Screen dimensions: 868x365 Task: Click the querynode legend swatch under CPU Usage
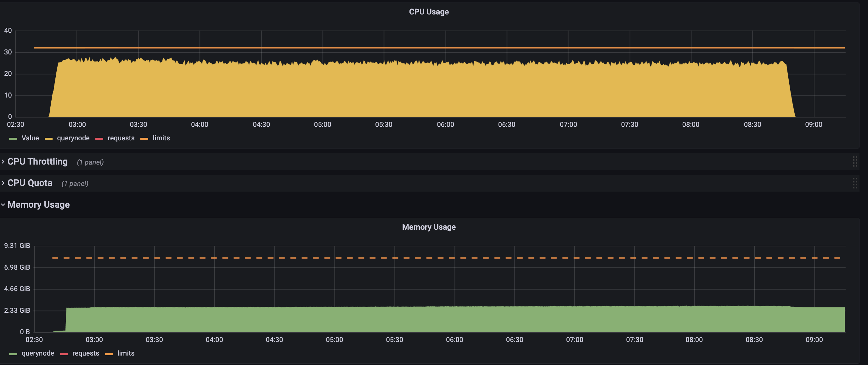click(48, 138)
